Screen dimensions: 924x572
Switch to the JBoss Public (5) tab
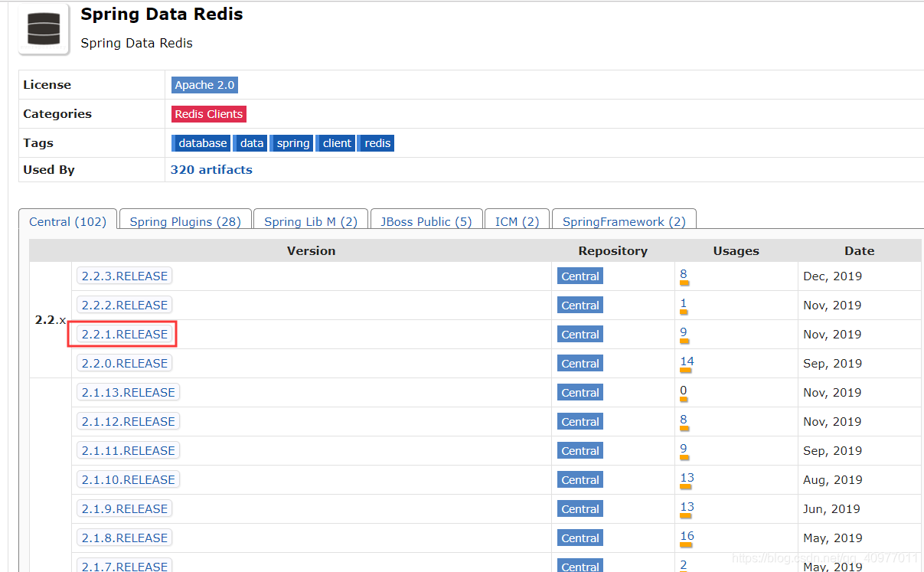(426, 221)
